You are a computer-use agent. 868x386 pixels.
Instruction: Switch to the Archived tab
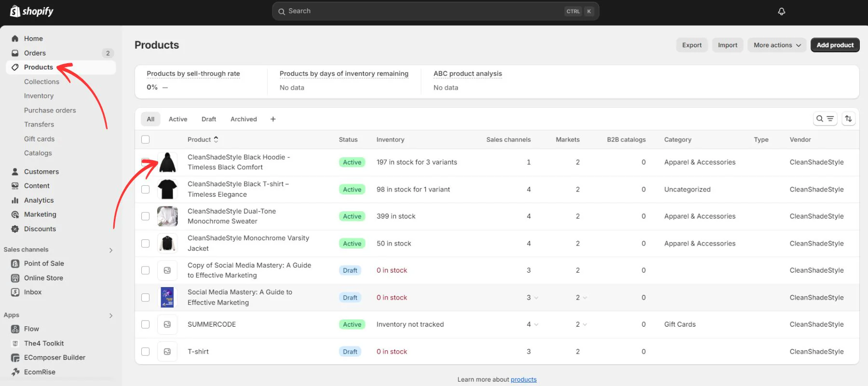(x=244, y=119)
